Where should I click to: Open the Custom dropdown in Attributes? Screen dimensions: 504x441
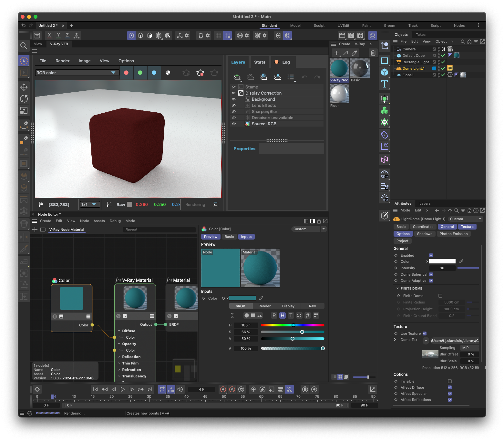coord(465,219)
